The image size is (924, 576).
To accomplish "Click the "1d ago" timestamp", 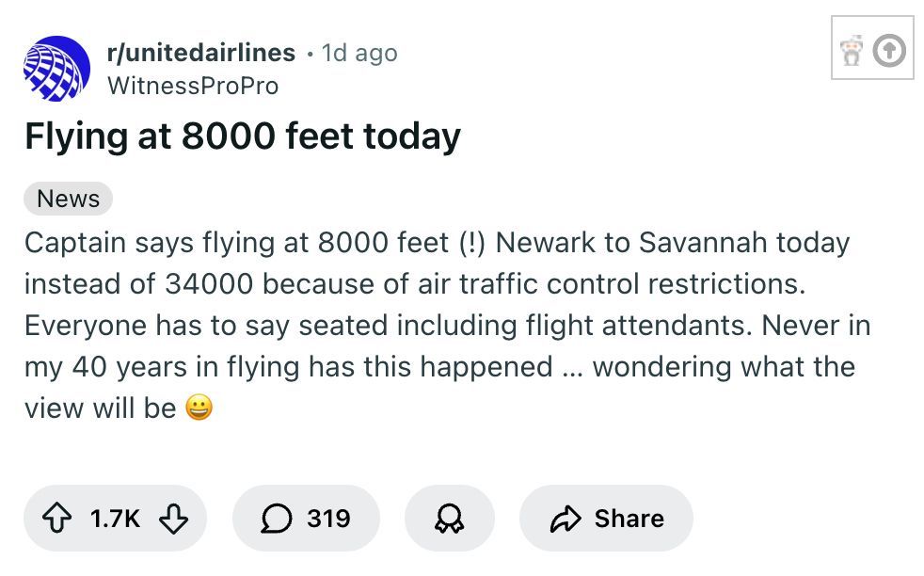I will pyautogui.click(x=359, y=54).
